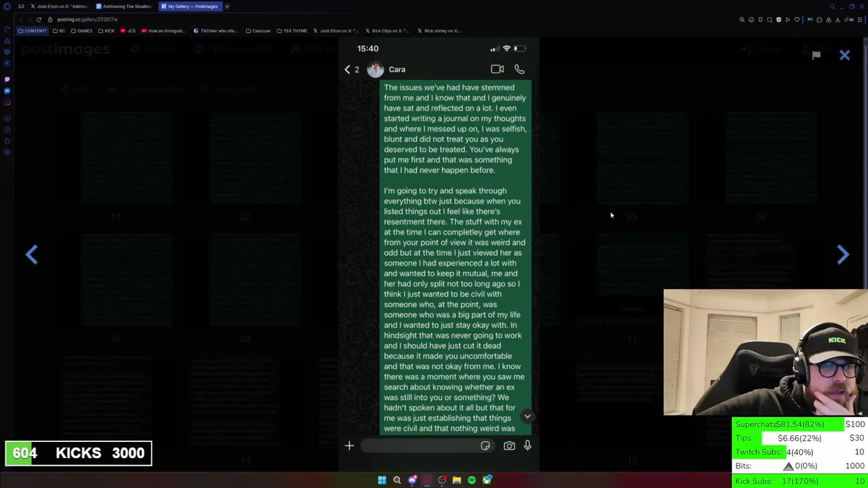Click the browser reload button
This screenshot has height=488, width=868.
click(39, 19)
